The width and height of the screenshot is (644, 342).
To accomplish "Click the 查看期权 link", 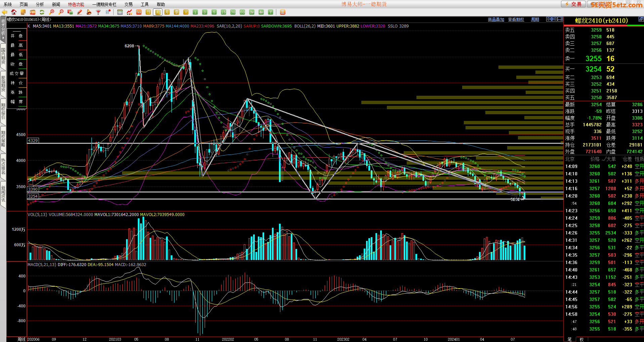I will tap(516, 19).
